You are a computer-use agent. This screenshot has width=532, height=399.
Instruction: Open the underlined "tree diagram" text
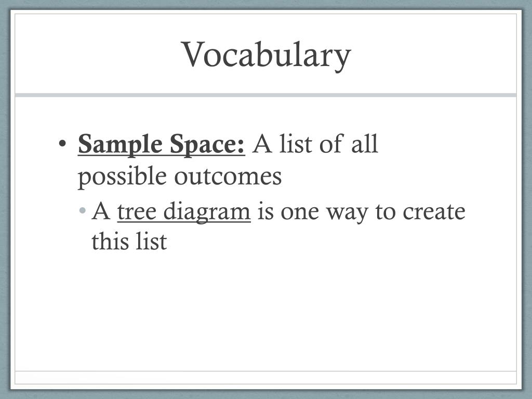[x=184, y=212]
